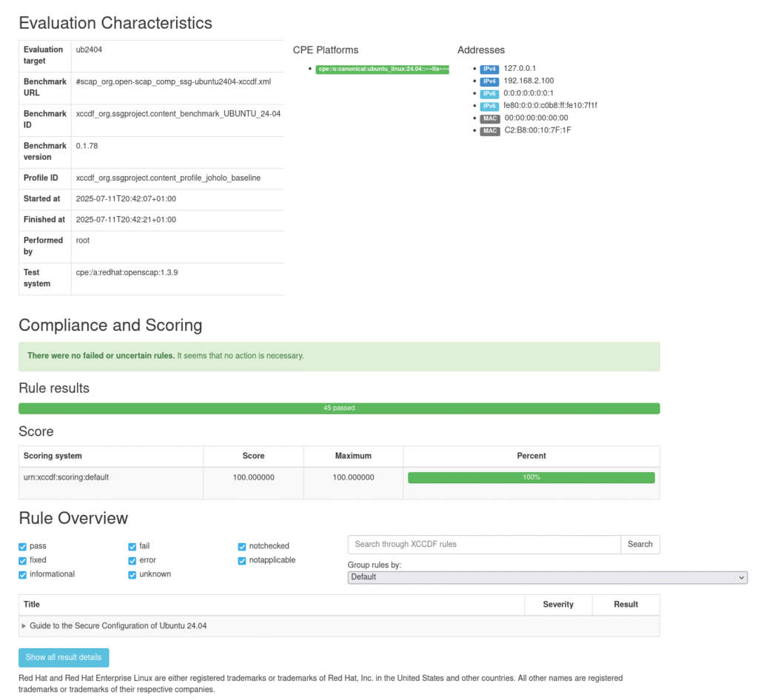Open the Group rules by dropdown
758x700 pixels.
547,577
